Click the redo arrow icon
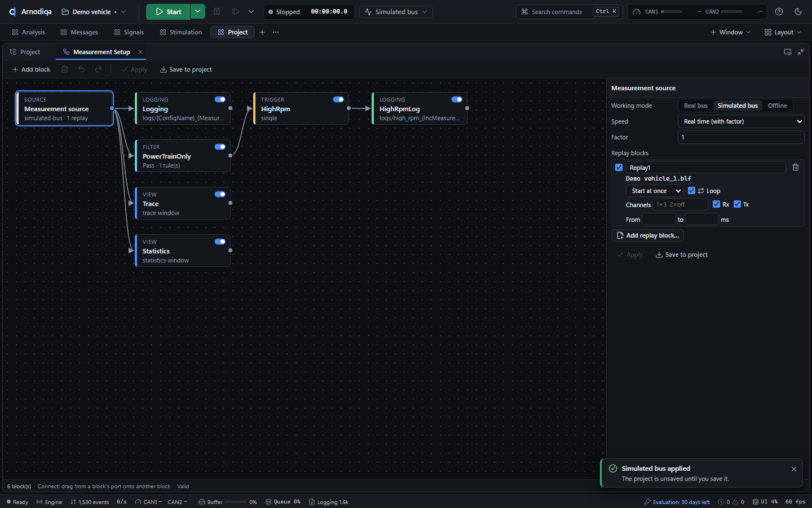This screenshot has width=812, height=508. pos(98,69)
